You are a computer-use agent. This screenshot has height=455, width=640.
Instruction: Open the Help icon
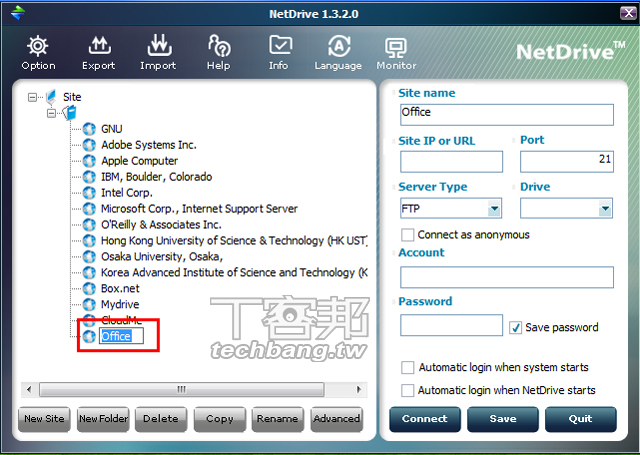[x=219, y=46]
